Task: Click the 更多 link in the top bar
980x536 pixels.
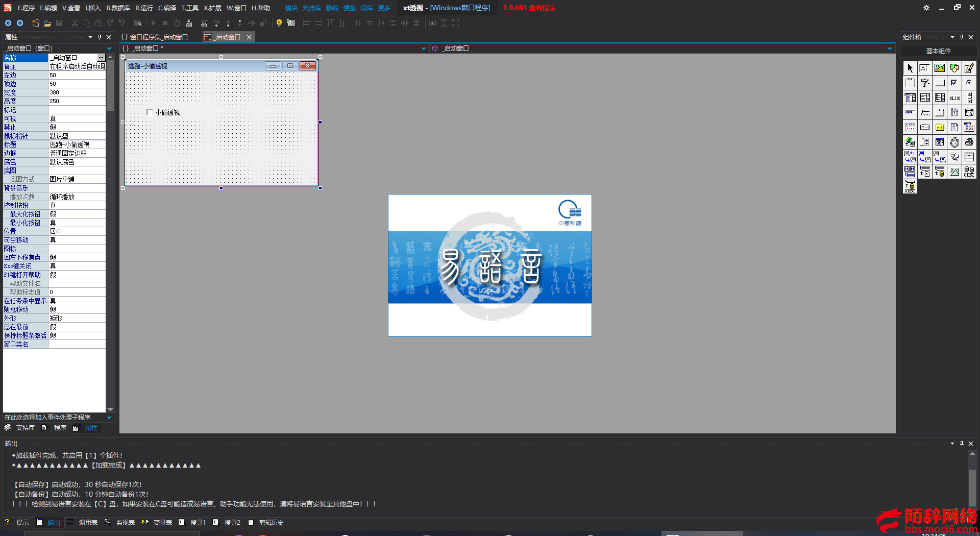Action: click(384, 8)
